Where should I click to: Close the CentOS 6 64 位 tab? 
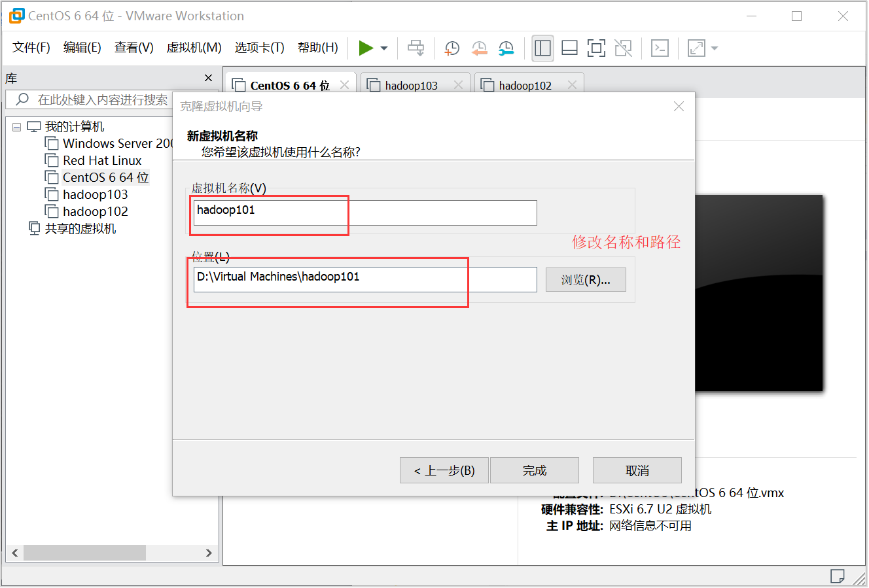coord(344,85)
